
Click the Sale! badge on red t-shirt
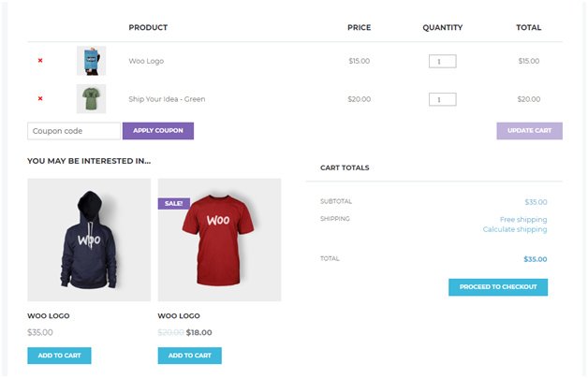[173, 203]
